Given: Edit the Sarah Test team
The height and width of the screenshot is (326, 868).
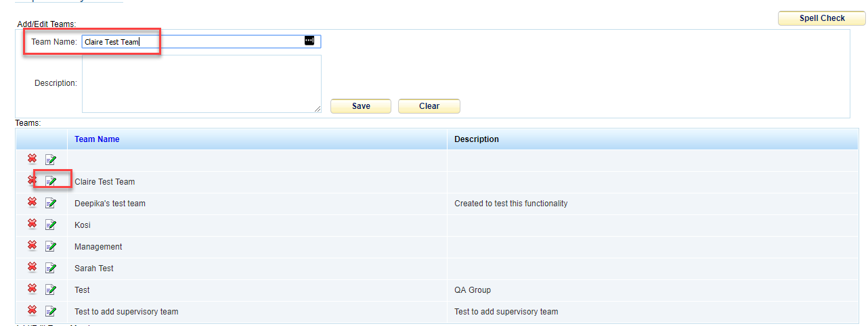Looking at the screenshot, I should tap(51, 268).
